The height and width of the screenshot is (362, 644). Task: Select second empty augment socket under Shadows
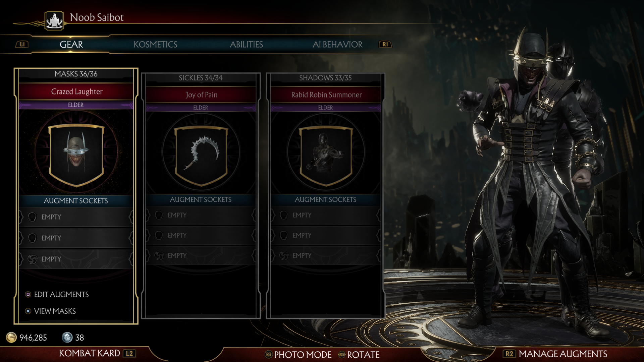pyautogui.click(x=325, y=235)
